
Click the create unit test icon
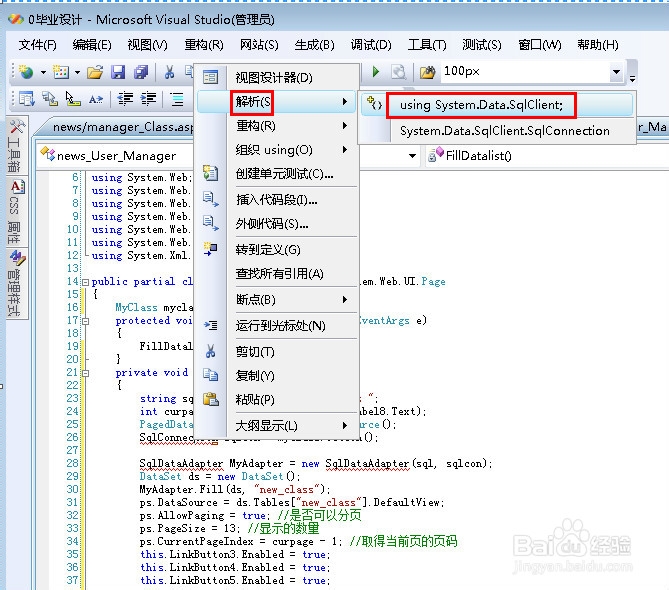(x=210, y=173)
